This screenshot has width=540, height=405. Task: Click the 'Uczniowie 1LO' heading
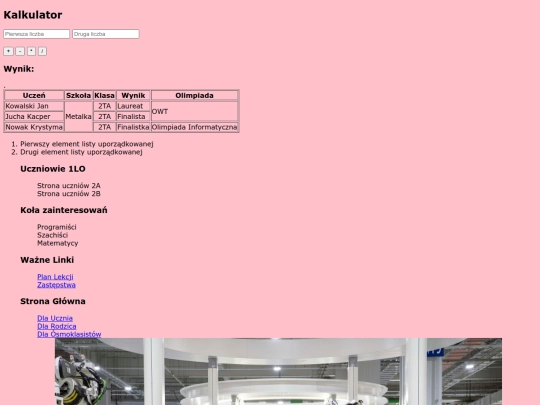tap(53, 169)
